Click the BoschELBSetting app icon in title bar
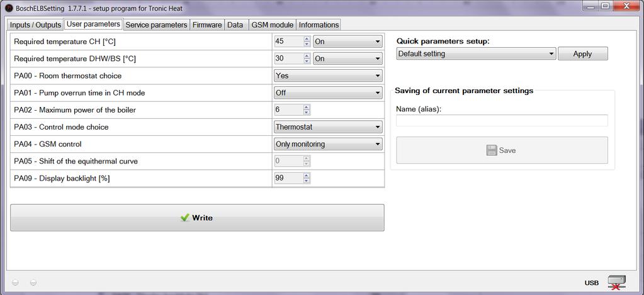 coord(9,8)
